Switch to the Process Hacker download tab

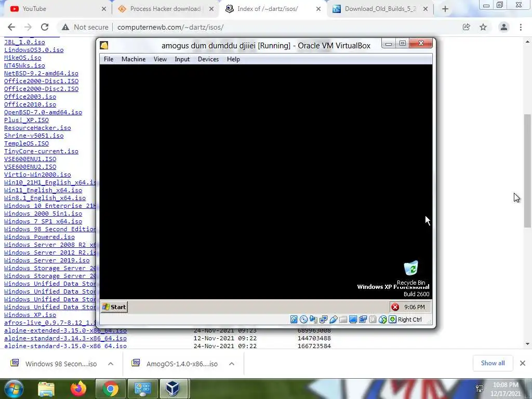(x=166, y=9)
